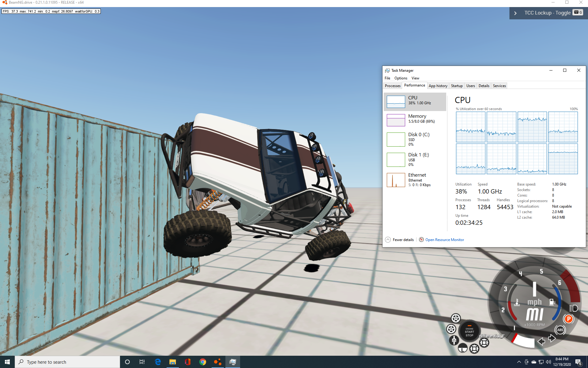
Task: Click the FPS performance readout
Action: tap(51, 11)
